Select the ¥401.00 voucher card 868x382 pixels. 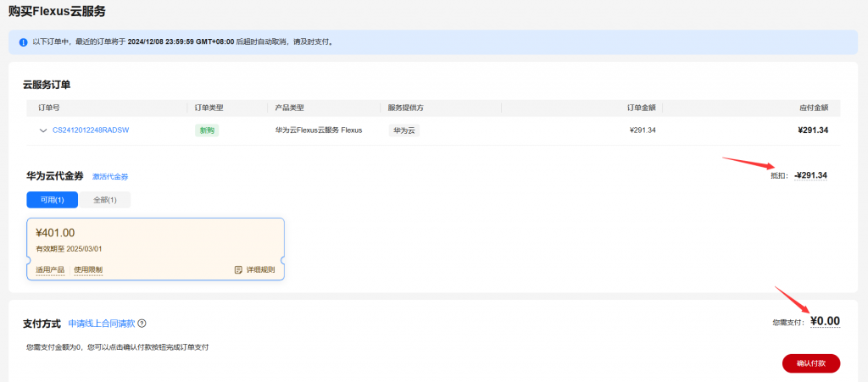tap(155, 241)
